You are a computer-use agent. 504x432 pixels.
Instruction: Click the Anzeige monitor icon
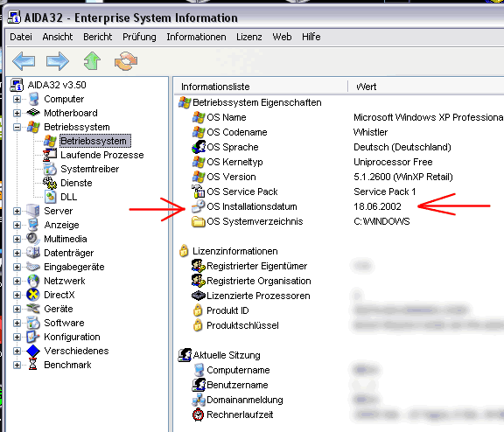[33, 225]
